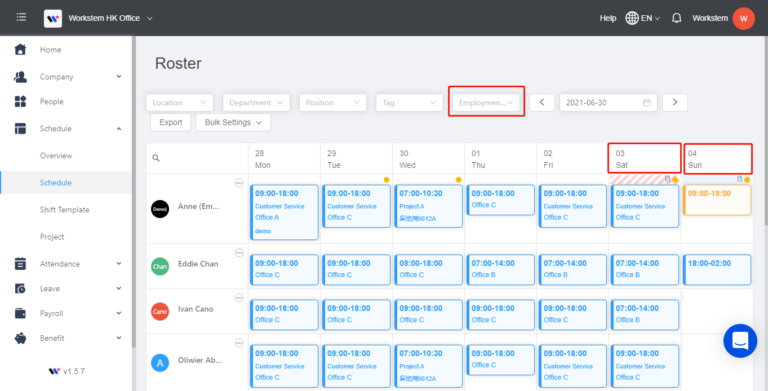Click the globe language icon

click(x=632, y=18)
